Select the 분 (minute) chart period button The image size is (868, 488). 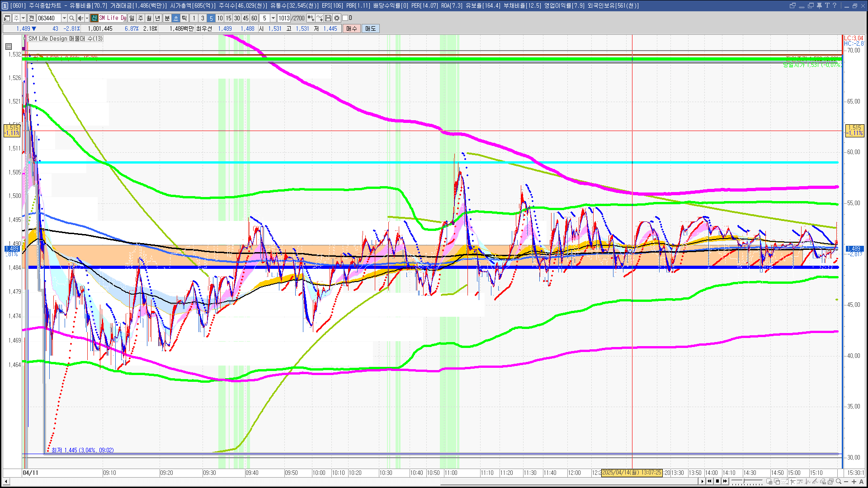(167, 18)
